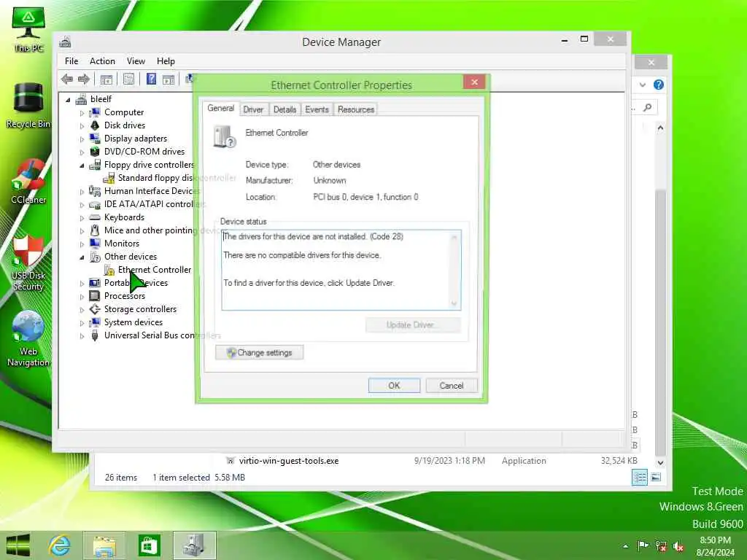The image size is (747, 560).
Task: Switch to the Events tab
Action: click(x=317, y=109)
